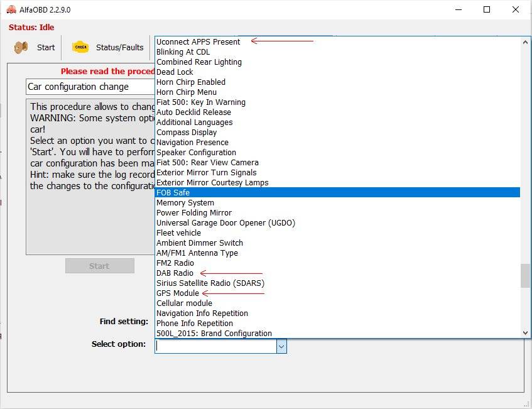Click the Start toolbar button with keys icon
This screenshot has width=532, height=409.
coord(35,48)
